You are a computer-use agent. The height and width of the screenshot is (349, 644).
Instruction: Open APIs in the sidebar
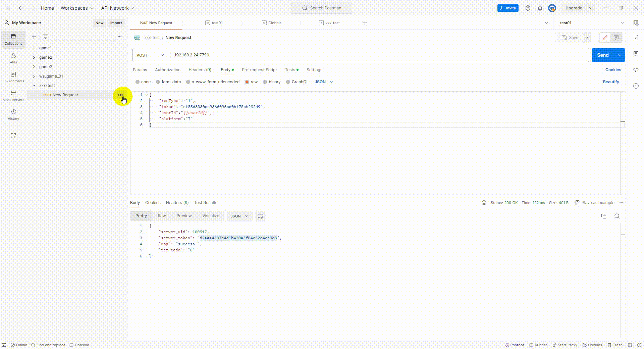coord(13,58)
